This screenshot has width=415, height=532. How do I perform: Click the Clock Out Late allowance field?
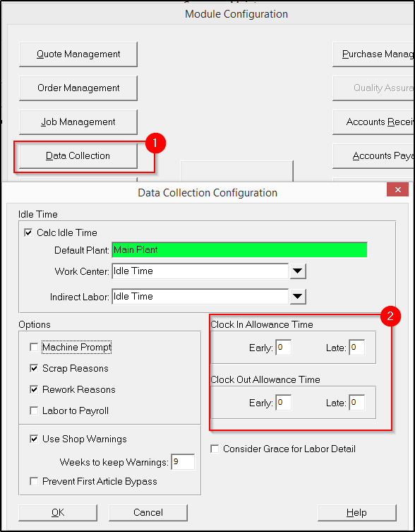click(x=357, y=403)
